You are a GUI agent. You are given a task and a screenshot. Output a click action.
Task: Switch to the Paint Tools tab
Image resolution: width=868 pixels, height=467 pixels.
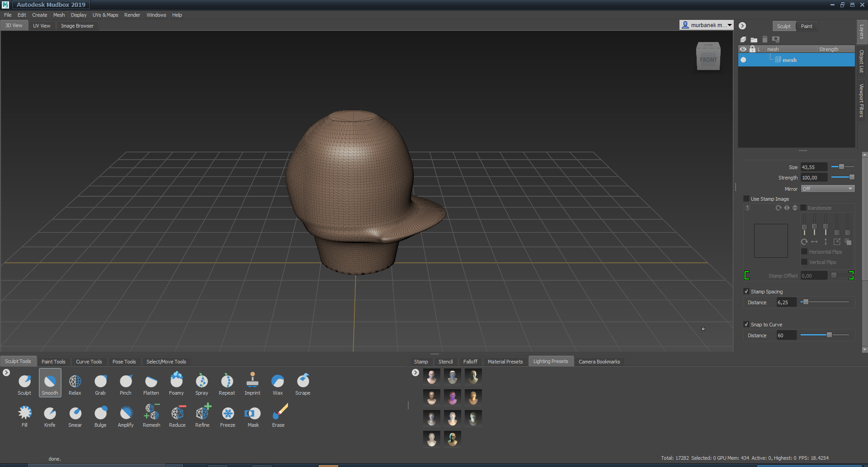coord(53,362)
